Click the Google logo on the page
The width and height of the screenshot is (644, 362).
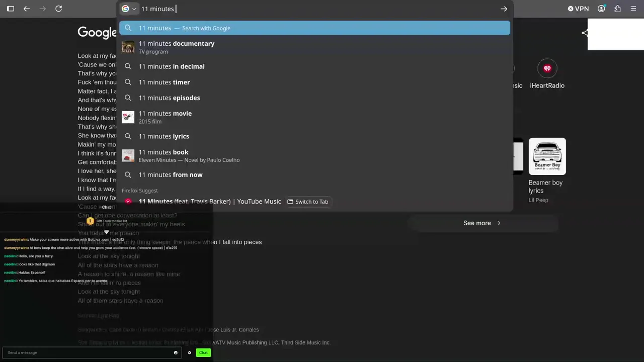click(97, 33)
